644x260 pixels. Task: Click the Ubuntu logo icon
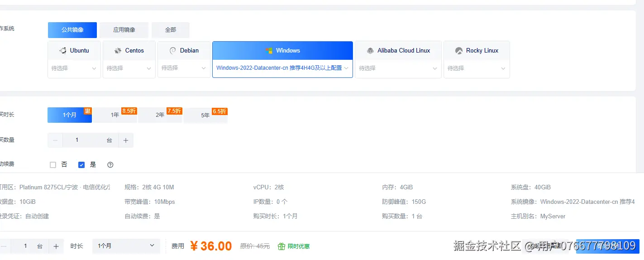(x=63, y=51)
